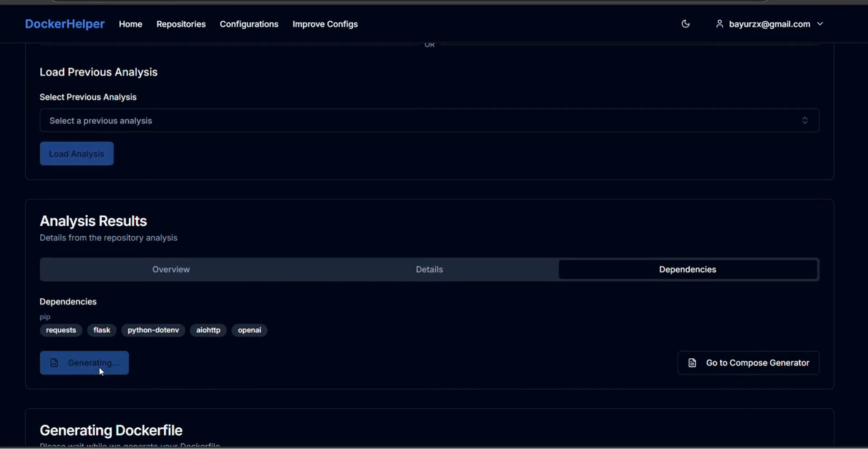Switch to the Overview tab

(171, 270)
